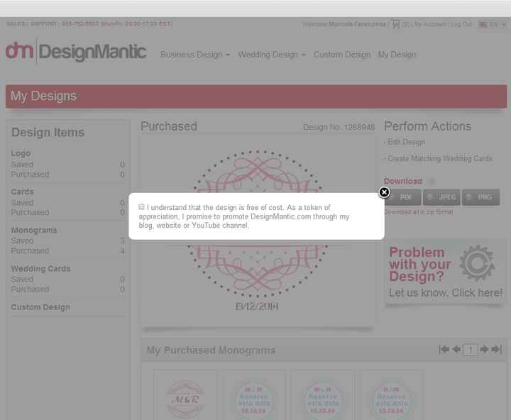Click the Log Out link
Viewport: 511px width, 420px height.
pyautogui.click(x=461, y=24)
